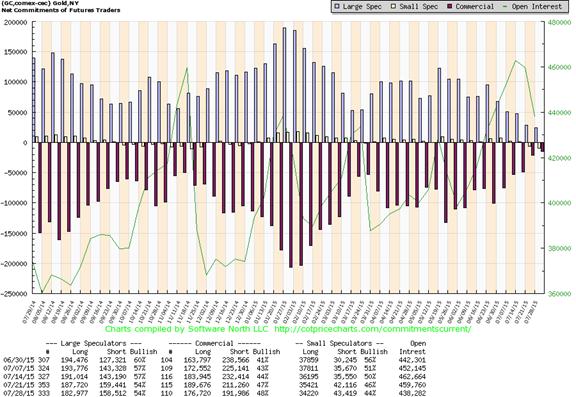The image size is (576, 397).
Task: Open the cotpricecharts.com commitmentscurrent URL
Action: point(372,329)
